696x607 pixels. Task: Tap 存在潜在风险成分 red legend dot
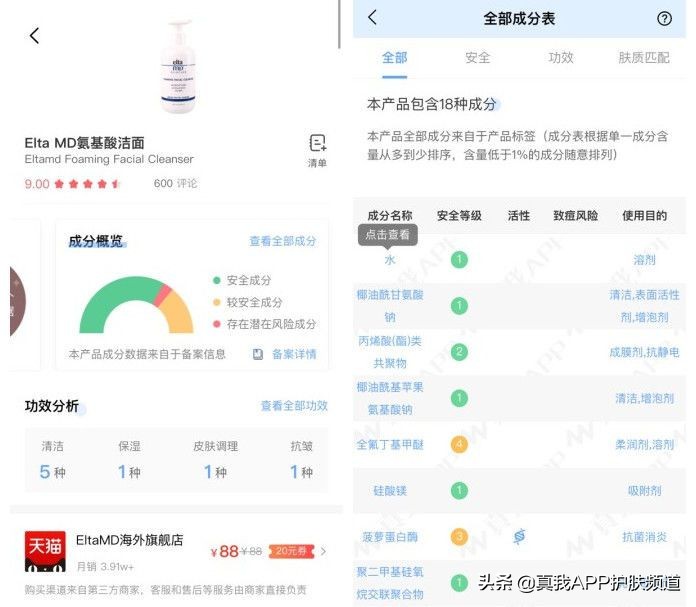click(217, 324)
